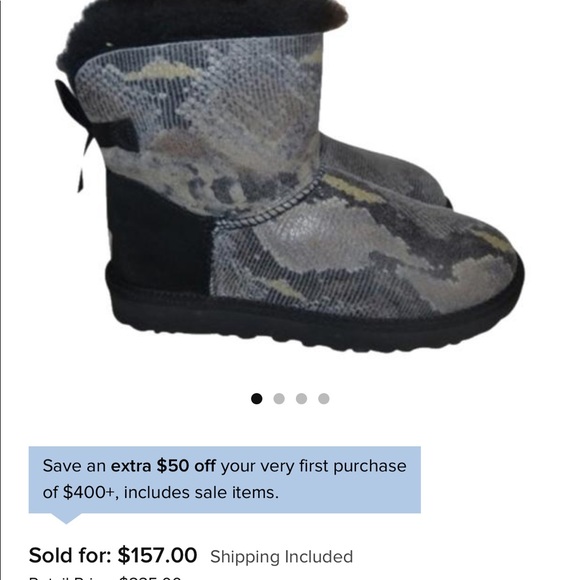Tap the 'Shipping Included' label

coord(281,557)
